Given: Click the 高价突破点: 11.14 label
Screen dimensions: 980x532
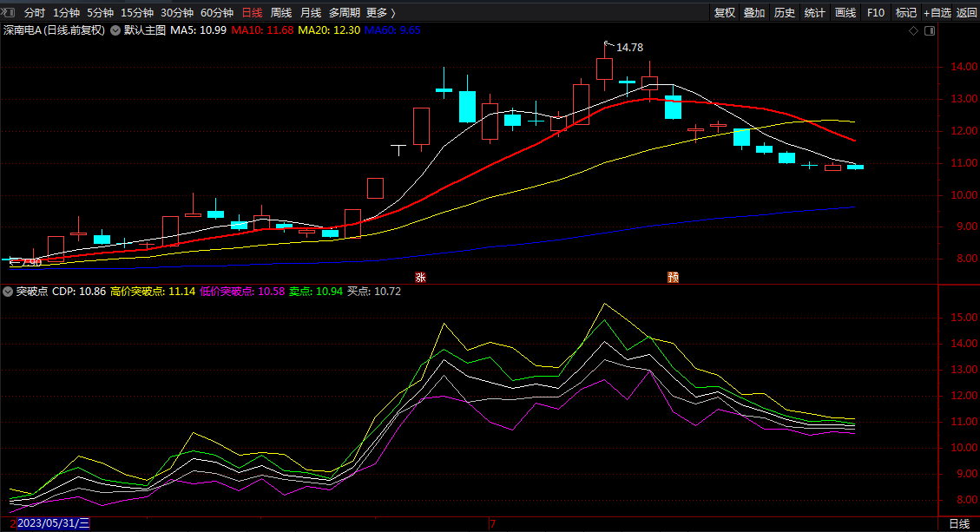Looking at the screenshot, I should pyautogui.click(x=153, y=292).
